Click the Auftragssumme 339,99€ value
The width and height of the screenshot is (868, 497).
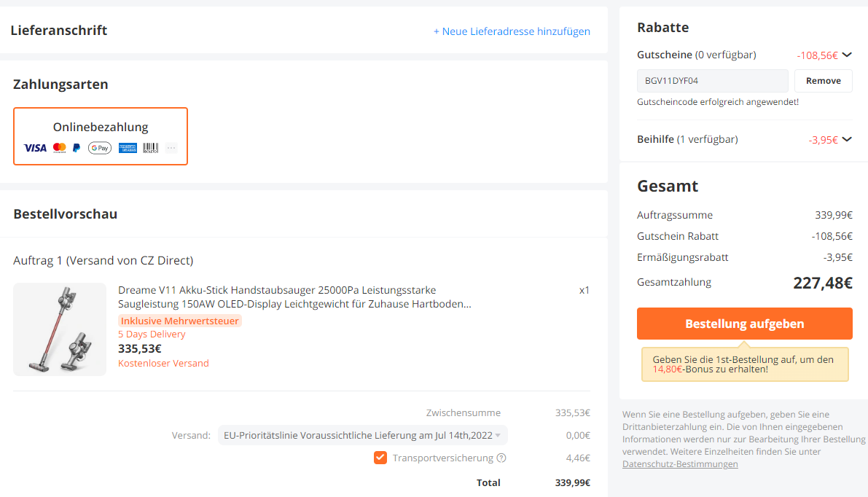point(834,215)
